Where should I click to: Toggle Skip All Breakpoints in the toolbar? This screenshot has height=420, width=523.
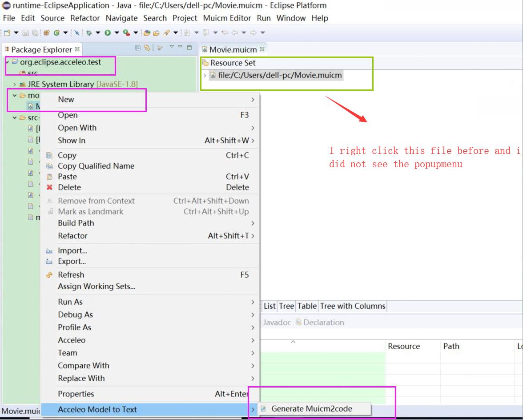pos(77,32)
